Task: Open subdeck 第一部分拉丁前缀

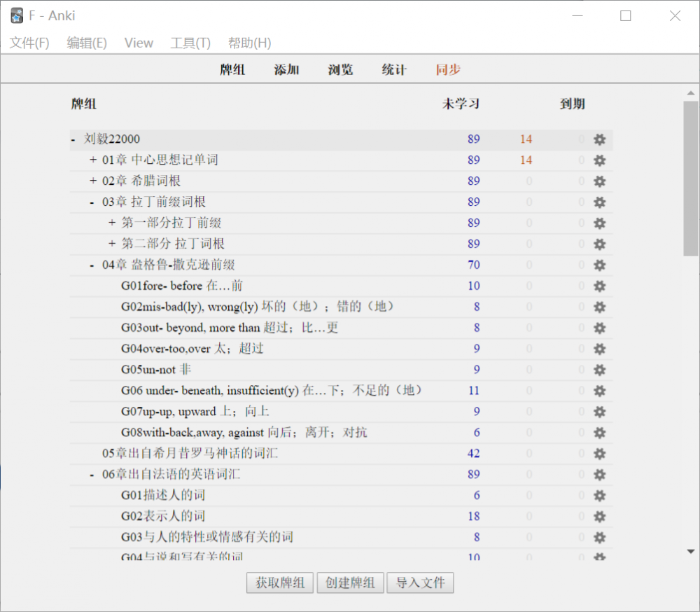Action: (171, 223)
